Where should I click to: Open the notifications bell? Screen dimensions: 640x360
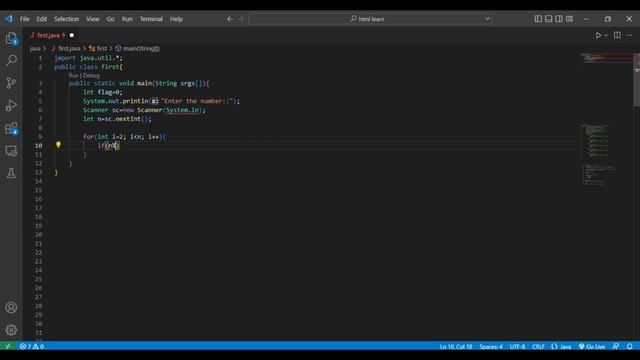(x=630, y=346)
